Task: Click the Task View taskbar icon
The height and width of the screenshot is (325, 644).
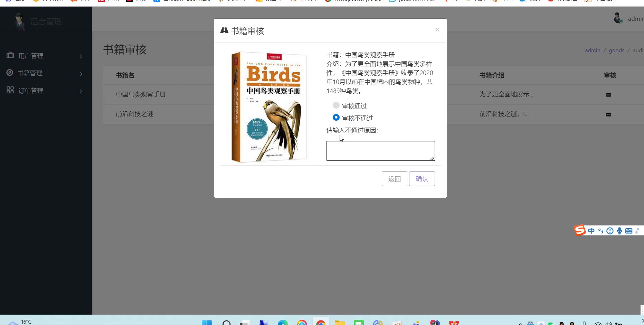Action: point(245,323)
